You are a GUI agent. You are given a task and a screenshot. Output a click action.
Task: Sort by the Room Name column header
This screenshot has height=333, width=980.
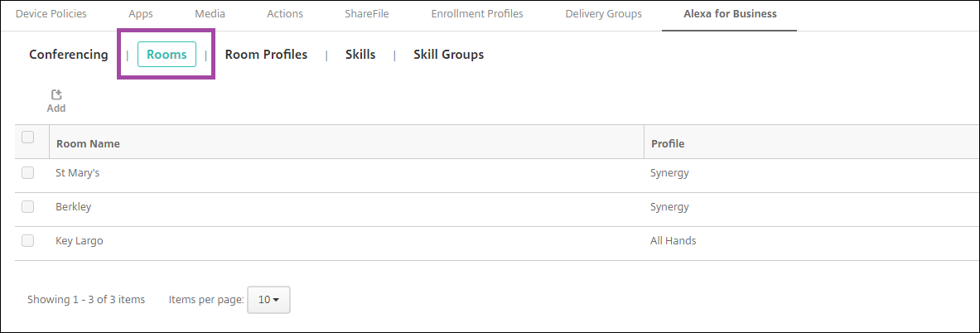coord(88,143)
